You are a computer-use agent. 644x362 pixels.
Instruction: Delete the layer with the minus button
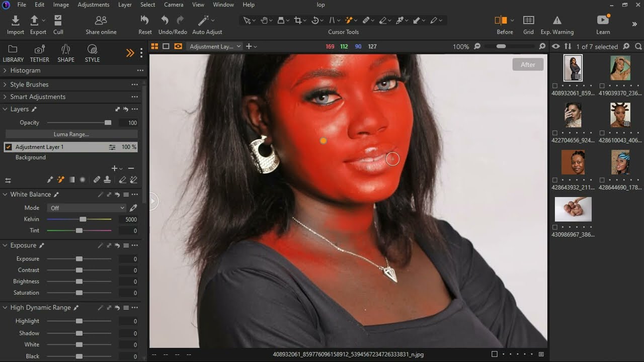click(x=131, y=168)
